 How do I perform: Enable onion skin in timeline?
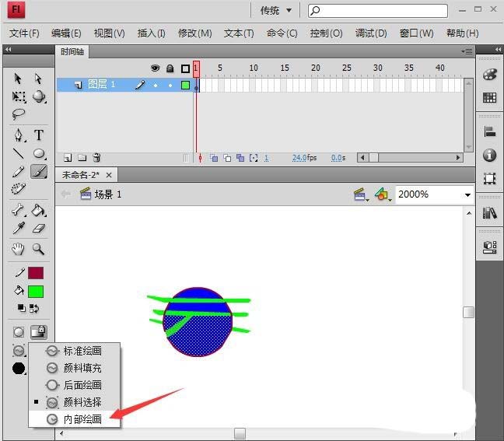pyautogui.click(x=214, y=157)
